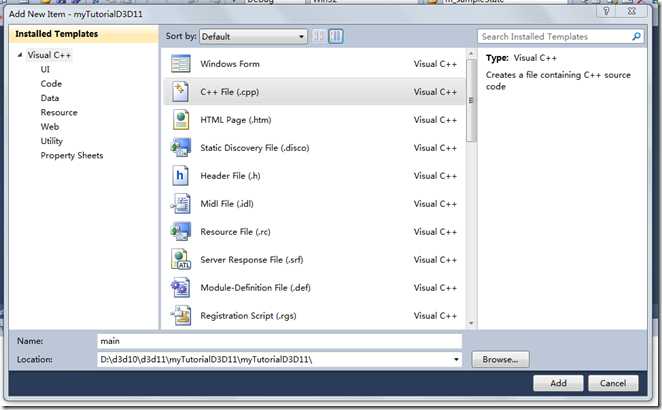Select the Web category
The width and height of the screenshot is (662, 410).
[x=50, y=127]
